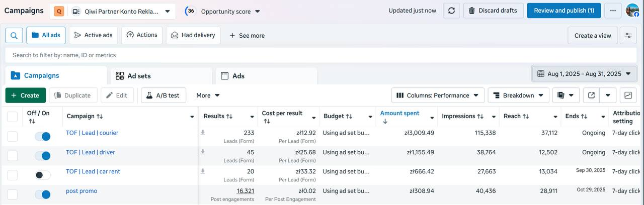
Task: Tick the checkbox for post promo row
Action: (x=13, y=194)
